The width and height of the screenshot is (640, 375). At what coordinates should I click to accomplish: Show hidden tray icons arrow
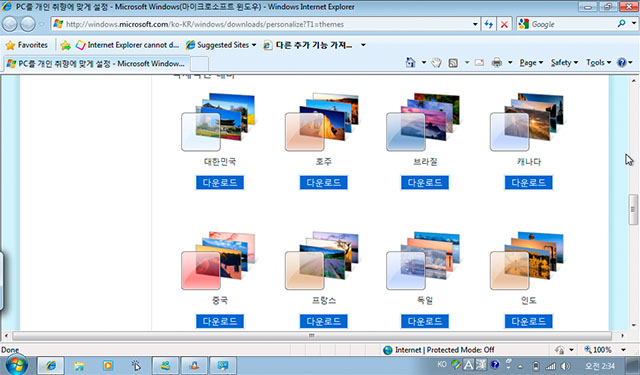click(520, 366)
